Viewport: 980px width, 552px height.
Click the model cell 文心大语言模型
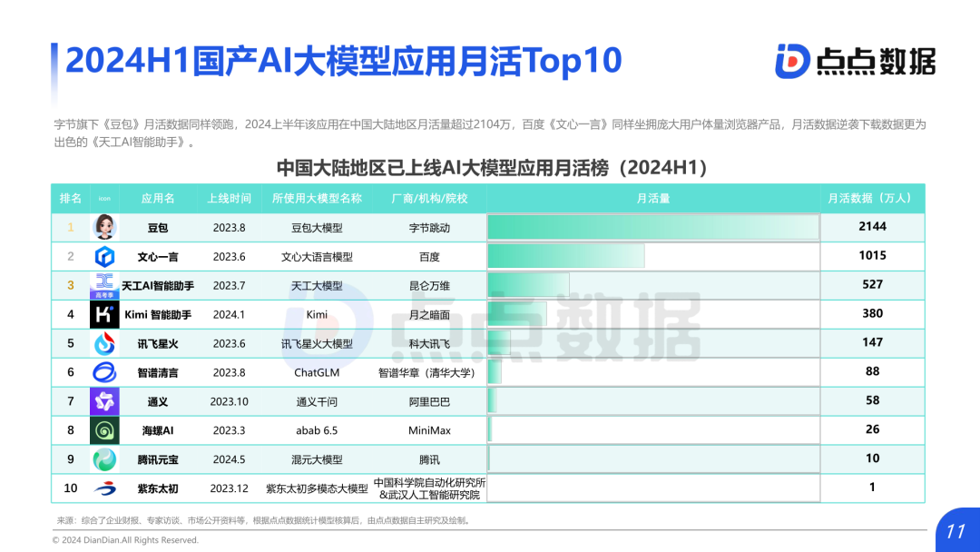pyautogui.click(x=317, y=257)
